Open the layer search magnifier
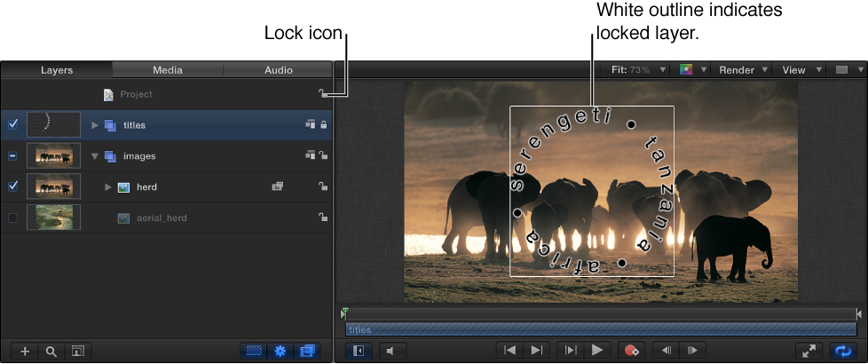The image size is (868, 364). (51, 351)
